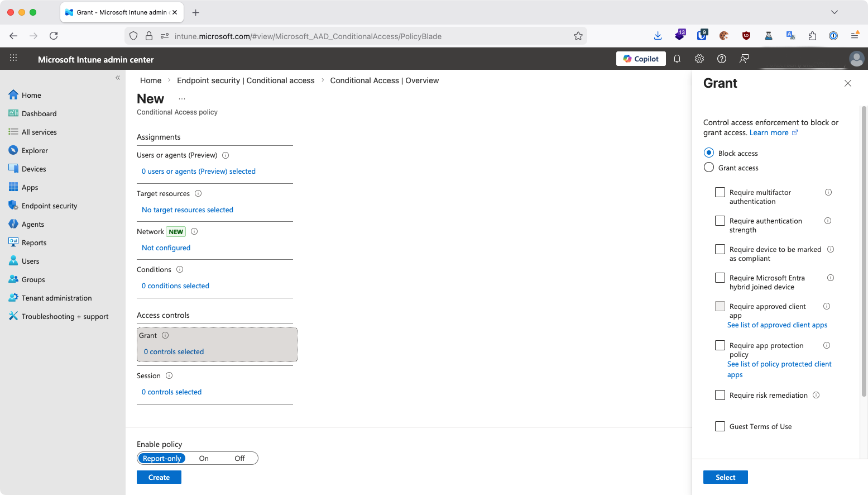The height and width of the screenshot is (495, 868).
Task: Go to Conditional Access | Overview breadcrumb
Action: tap(385, 80)
